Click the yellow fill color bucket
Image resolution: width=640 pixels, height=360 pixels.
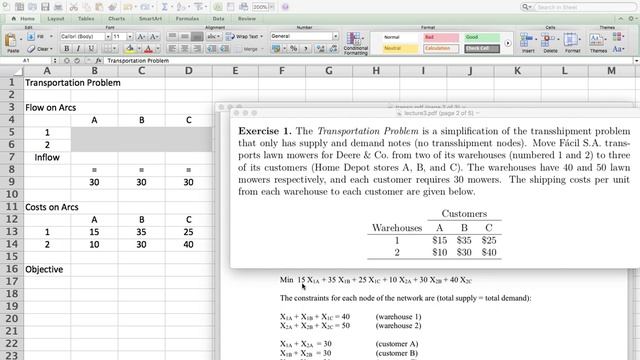tap(130, 49)
